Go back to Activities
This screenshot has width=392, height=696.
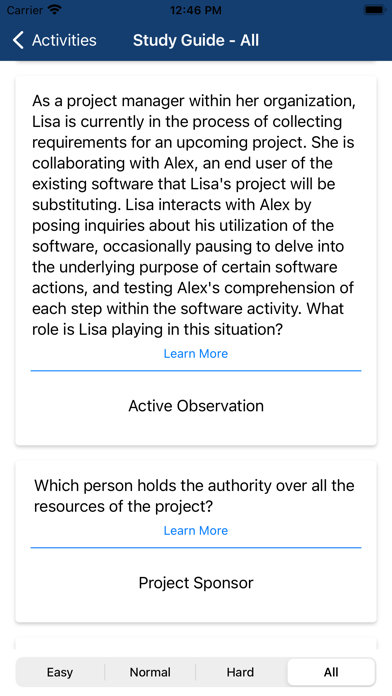55,40
